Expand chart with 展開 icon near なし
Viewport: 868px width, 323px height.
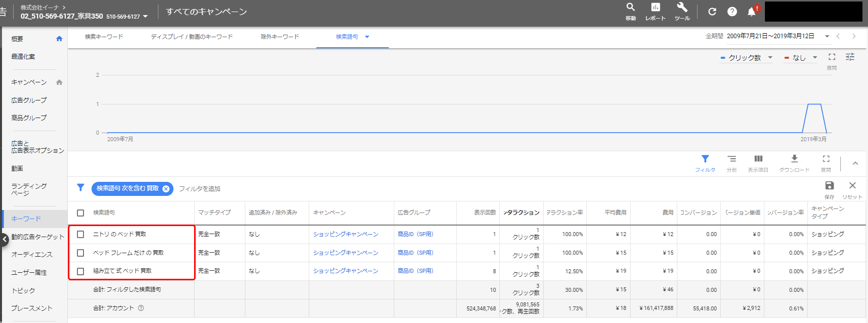[x=832, y=57]
